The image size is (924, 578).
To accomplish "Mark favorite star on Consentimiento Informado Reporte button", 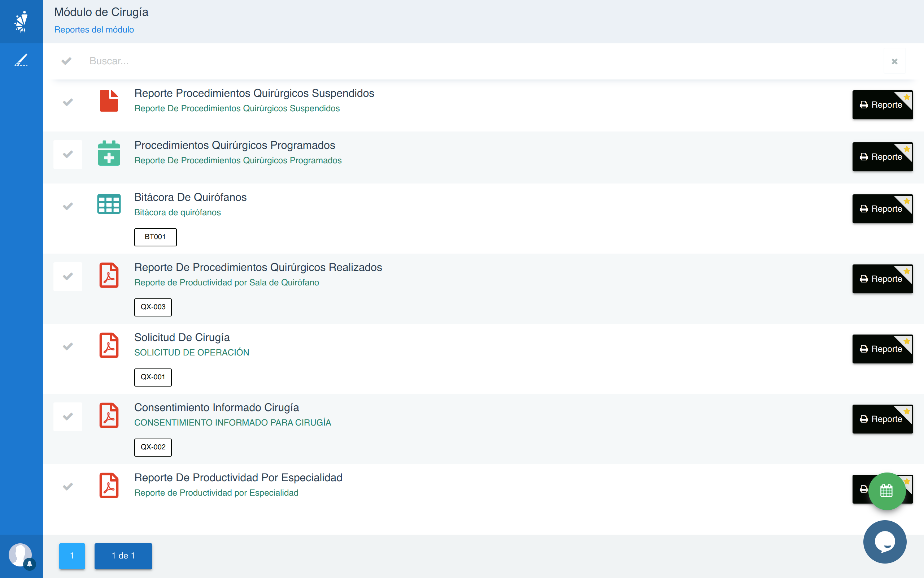I will [x=906, y=411].
